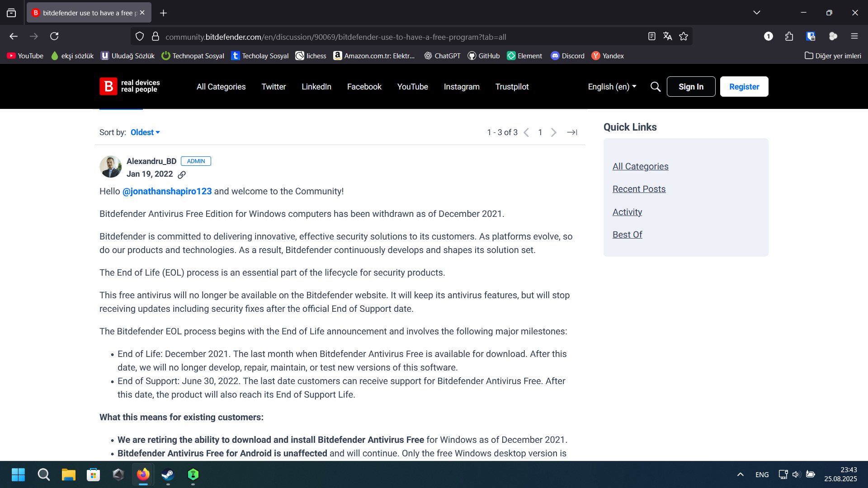The height and width of the screenshot is (488, 868).
Task: Open the Firefox application hamburger menu
Action: click(854, 36)
